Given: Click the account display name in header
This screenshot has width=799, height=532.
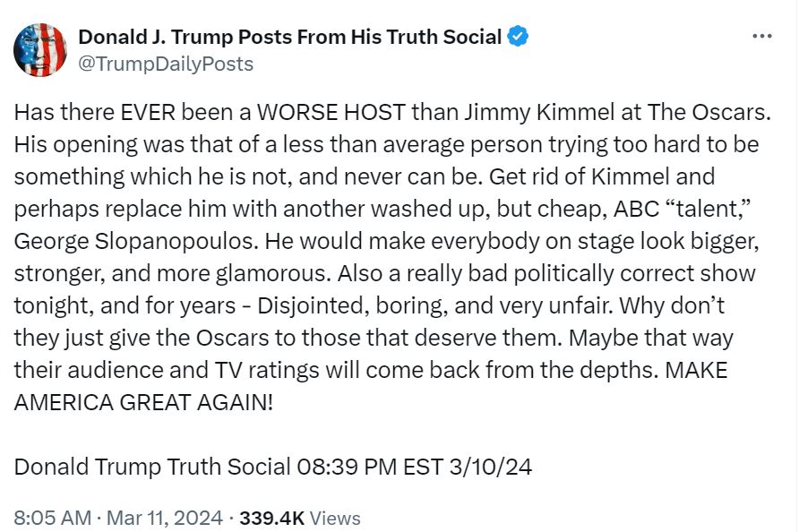Looking at the screenshot, I should click(290, 37).
